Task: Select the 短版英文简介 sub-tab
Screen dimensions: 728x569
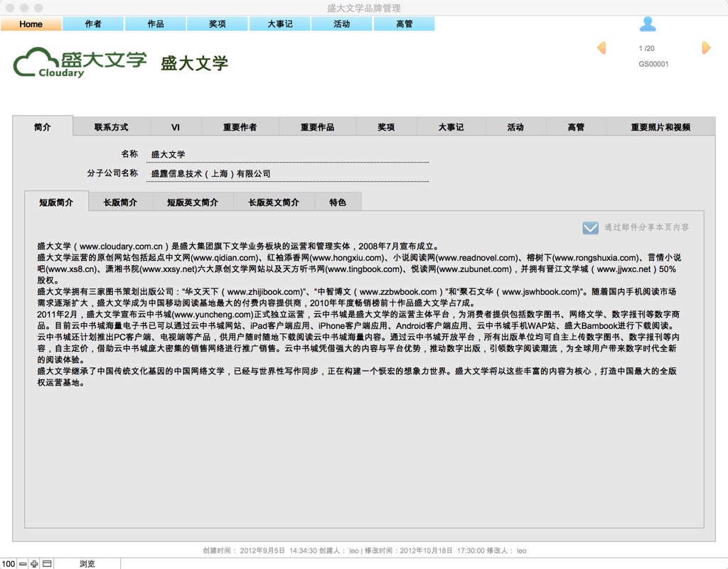Action: tap(193, 202)
